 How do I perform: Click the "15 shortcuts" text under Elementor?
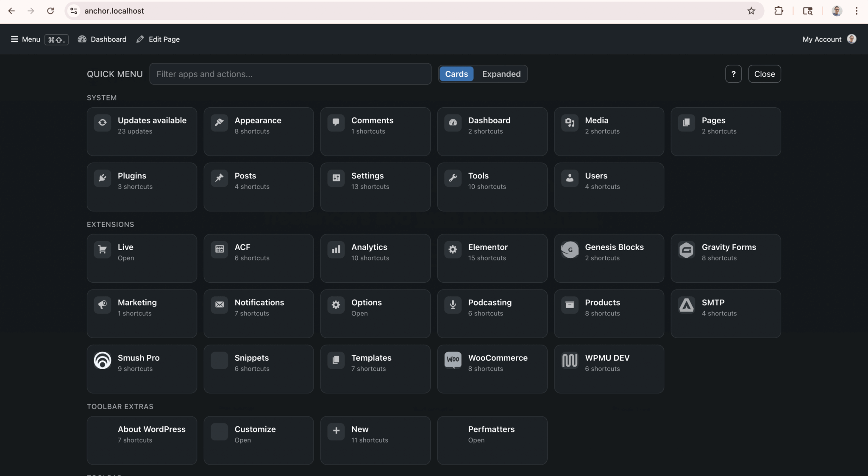coord(487,258)
